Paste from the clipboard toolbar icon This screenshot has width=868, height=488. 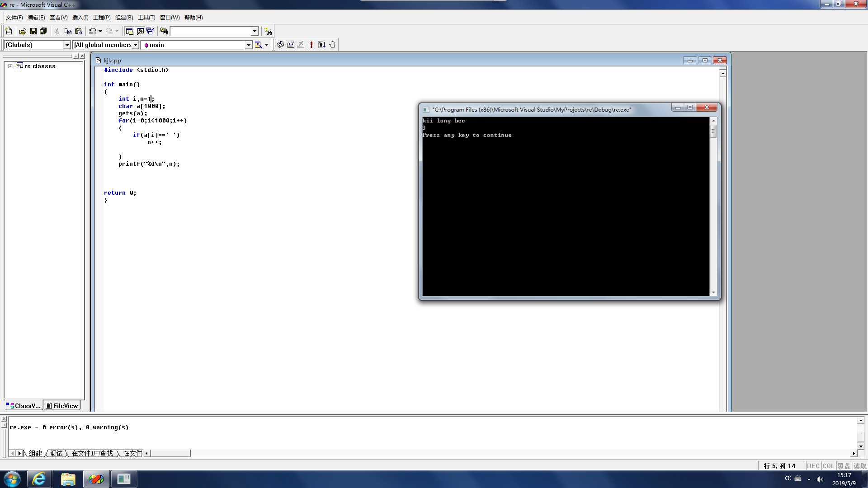(78, 31)
